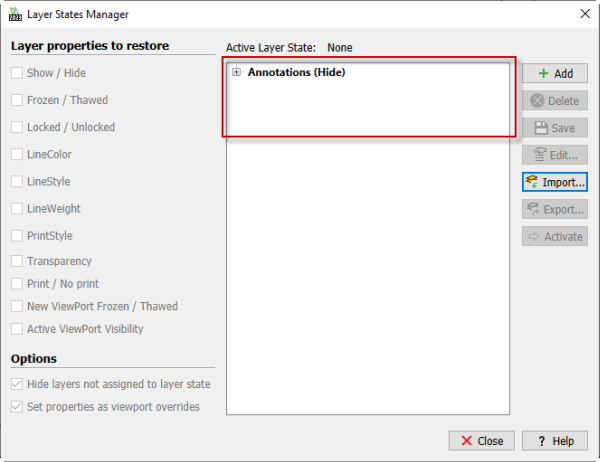Open Help for Layer States Manager
Image resolution: width=600 pixels, height=462 pixels.
(x=555, y=441)
